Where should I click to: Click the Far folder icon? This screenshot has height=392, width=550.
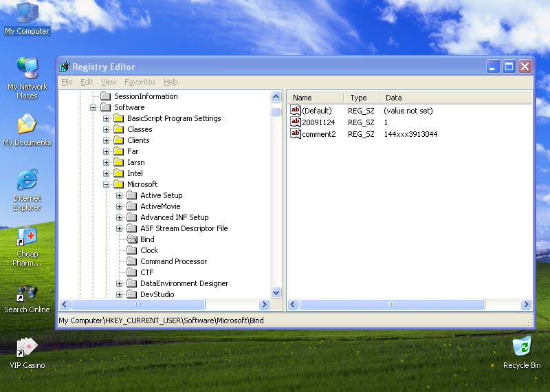[118, 151]
